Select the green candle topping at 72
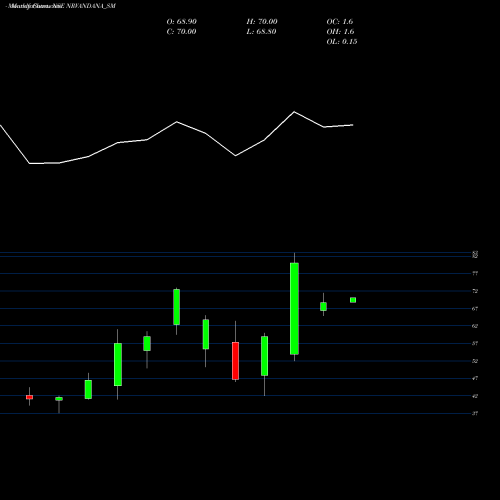Image resolution: width=500 pixels, height=500 pixels. 177,307
